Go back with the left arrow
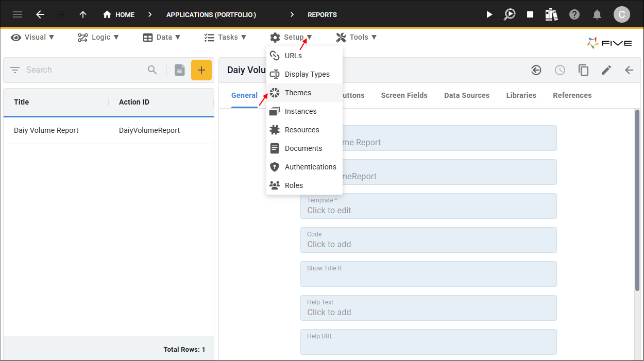 (x=40, y=14)
